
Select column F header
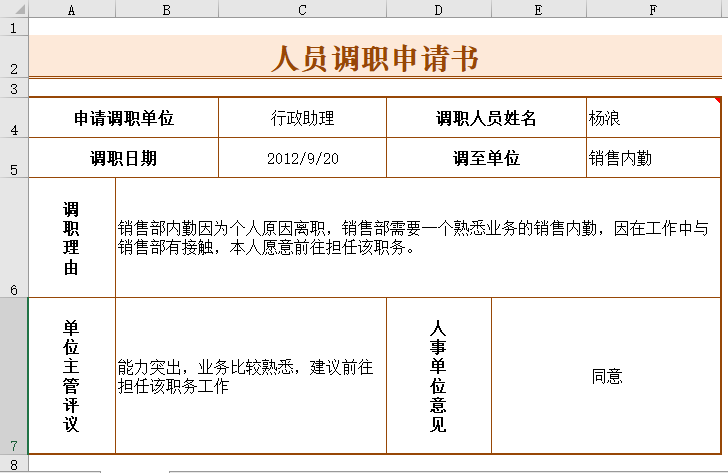pos(653,9)
